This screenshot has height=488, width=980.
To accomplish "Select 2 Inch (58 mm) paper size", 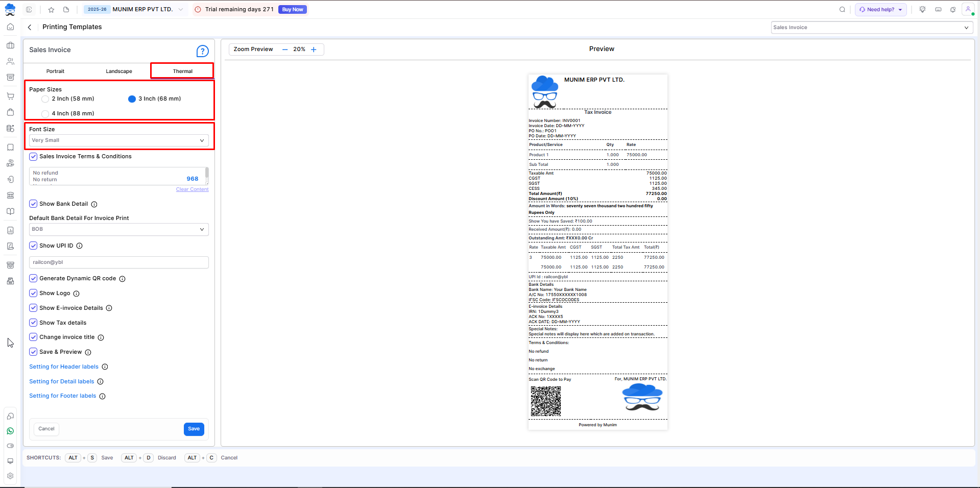I will 45,99.
